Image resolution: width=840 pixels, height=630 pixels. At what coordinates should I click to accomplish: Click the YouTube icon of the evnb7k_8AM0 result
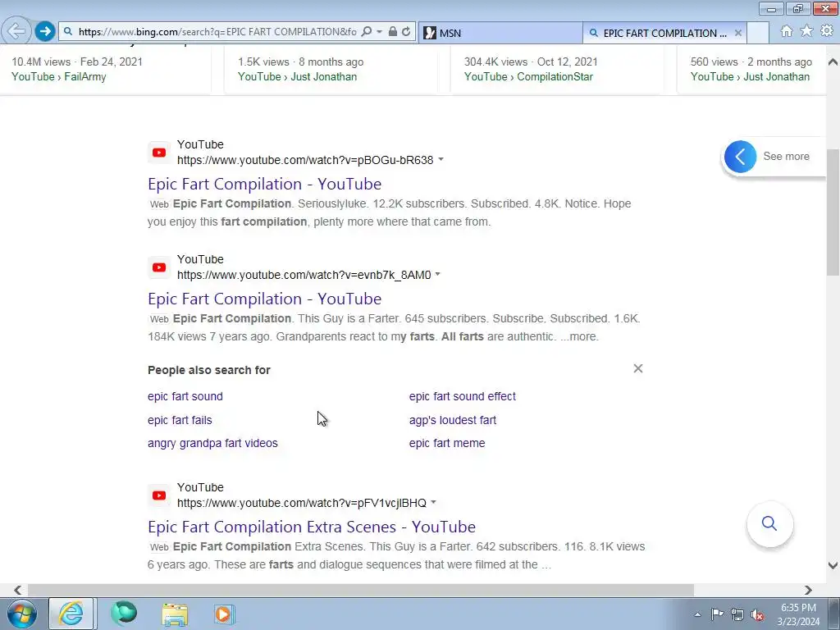point(158,267)
